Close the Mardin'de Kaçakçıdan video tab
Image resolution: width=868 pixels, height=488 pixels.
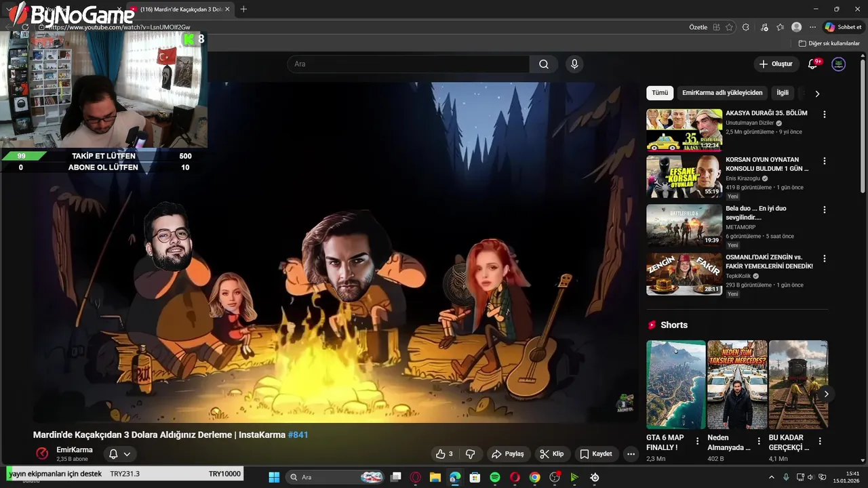(x=227, y=9)
